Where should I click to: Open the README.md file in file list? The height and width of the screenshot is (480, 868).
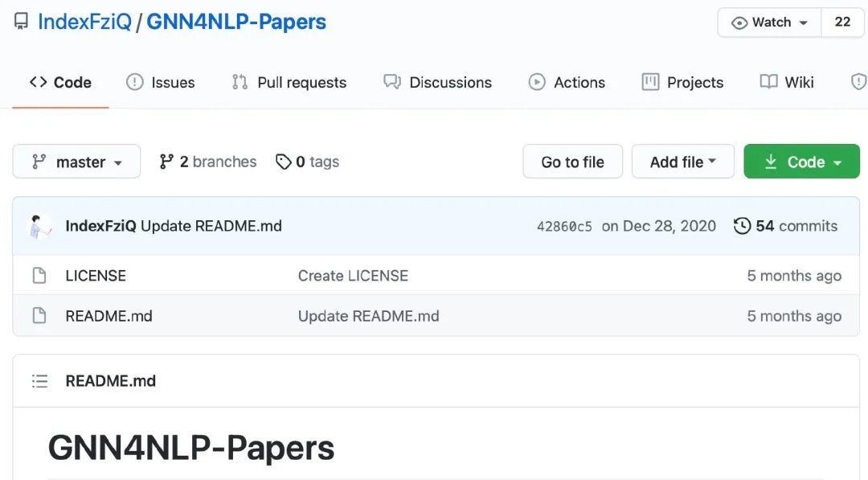click(109, 316)
